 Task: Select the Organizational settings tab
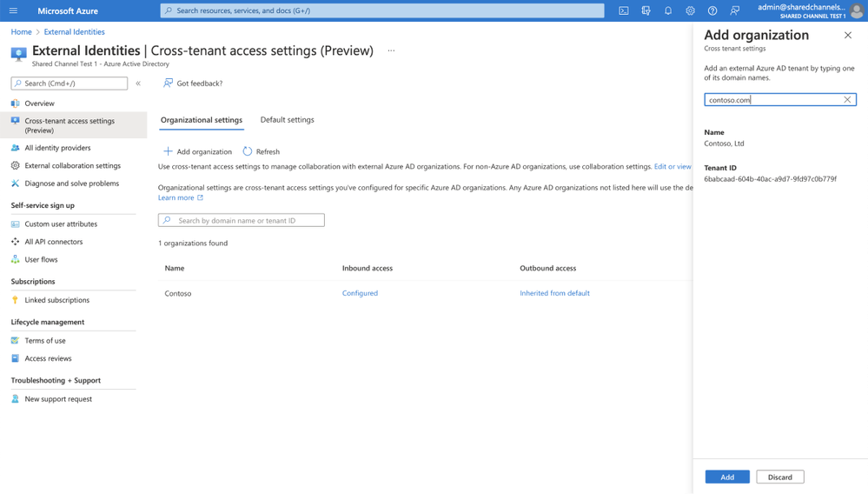tap(202, 120)
